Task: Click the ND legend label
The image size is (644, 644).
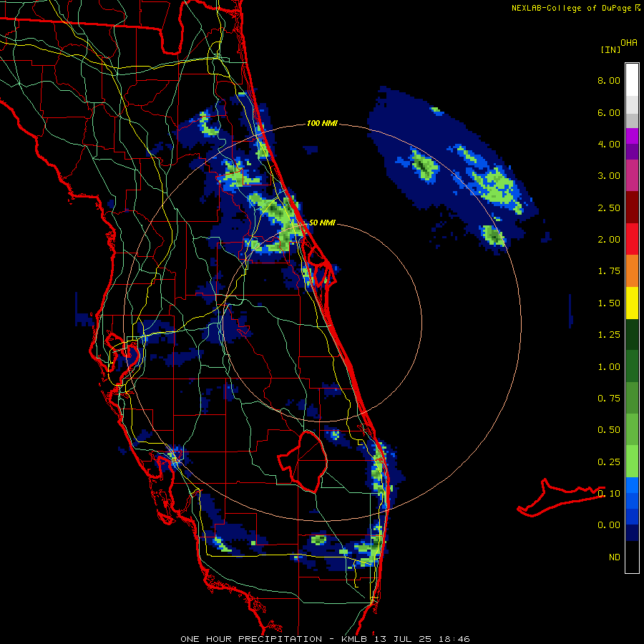Action: [615, 557]
